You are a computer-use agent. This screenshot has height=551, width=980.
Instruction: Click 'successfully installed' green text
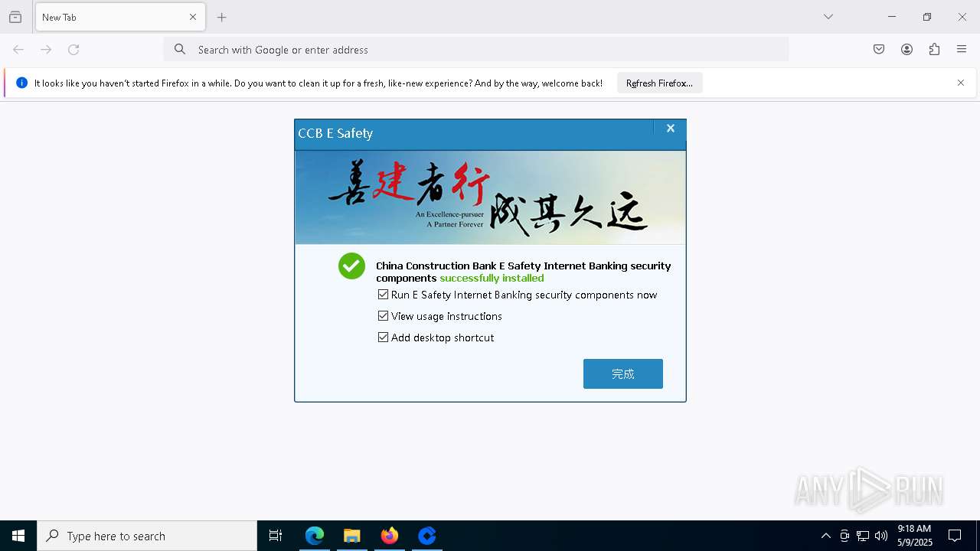[492, 278]
